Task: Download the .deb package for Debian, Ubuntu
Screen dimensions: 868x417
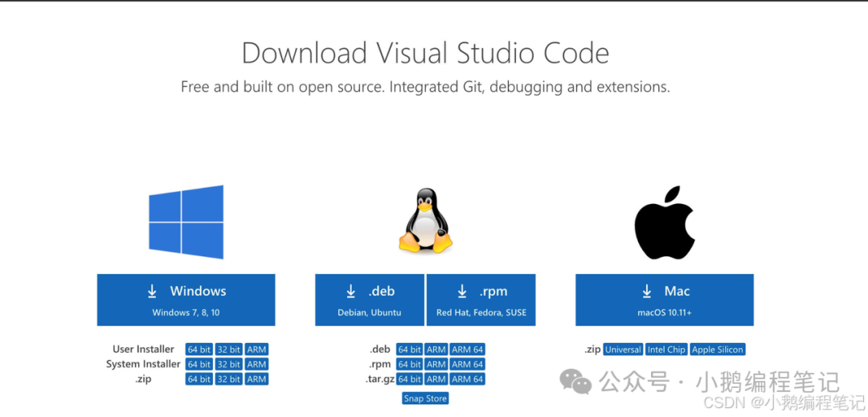Action: (x=370, y=300)
